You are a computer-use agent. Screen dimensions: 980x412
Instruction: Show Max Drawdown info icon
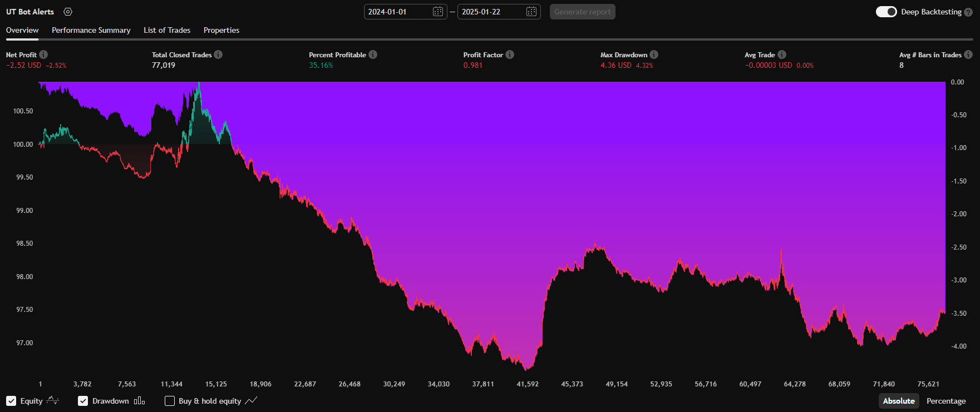654,54
